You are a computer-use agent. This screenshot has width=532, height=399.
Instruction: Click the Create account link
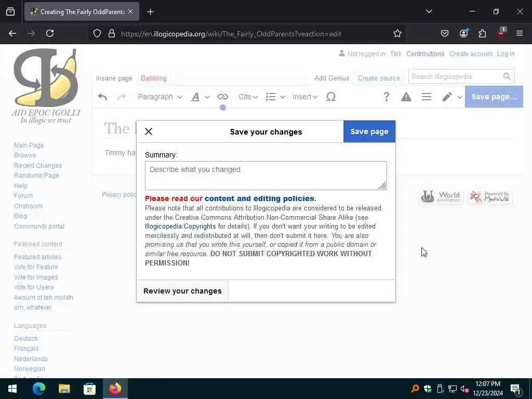(471, 54)
